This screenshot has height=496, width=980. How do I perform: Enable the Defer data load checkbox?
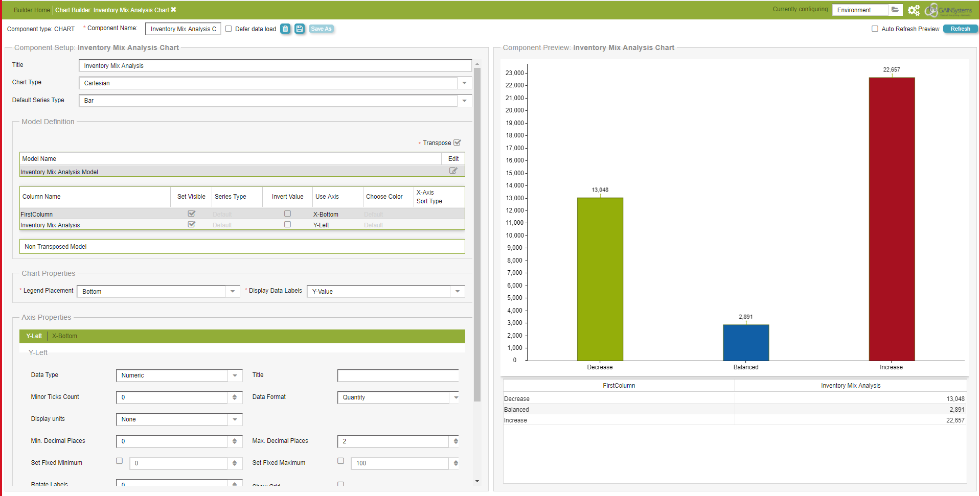coord(229,29)
